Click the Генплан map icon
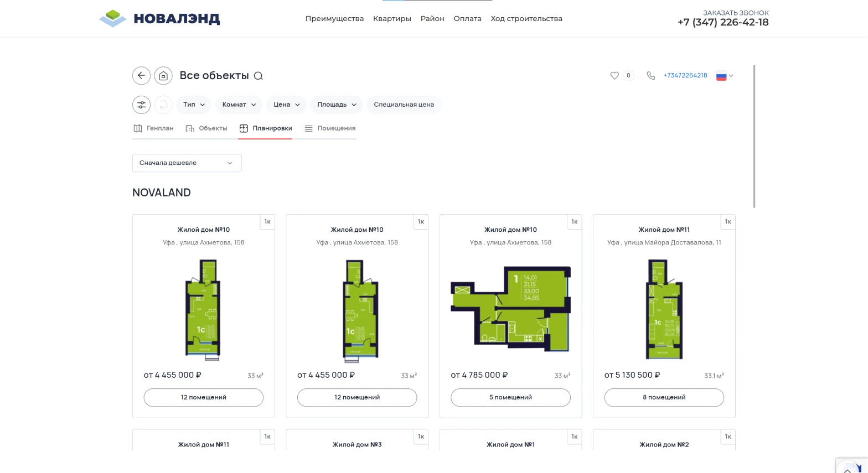868x473 pixels. (x=138, y=128)
